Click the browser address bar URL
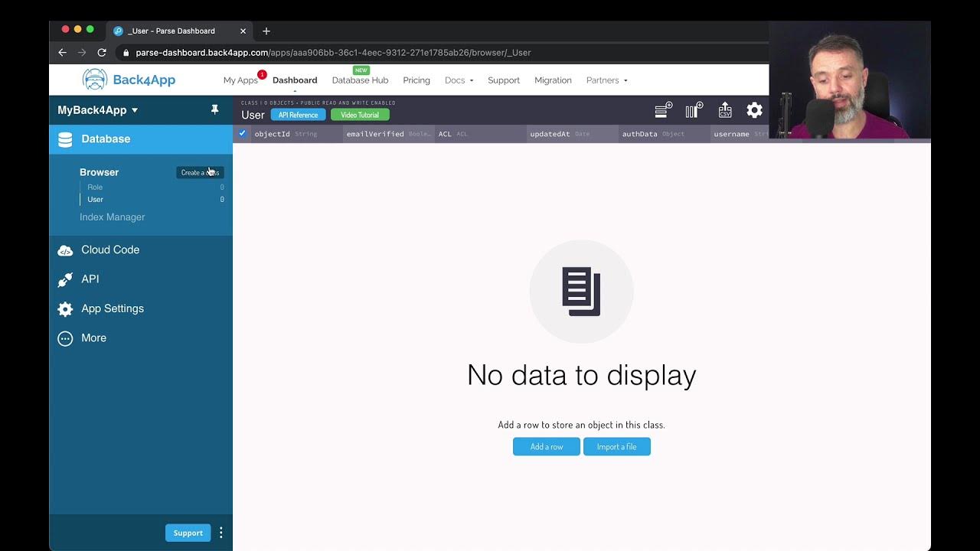This screenshot has height=551, width=980. click(333, 53)
